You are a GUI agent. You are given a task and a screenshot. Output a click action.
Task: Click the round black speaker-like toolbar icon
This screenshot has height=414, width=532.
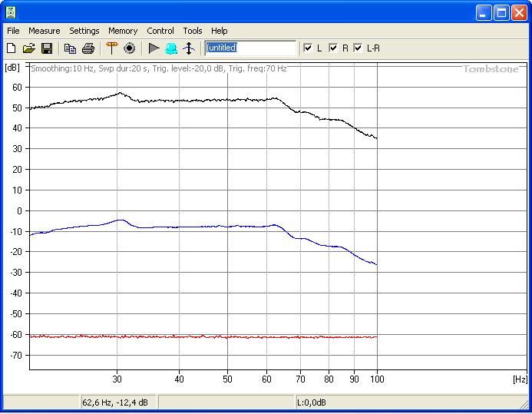(x=130, y=48)
